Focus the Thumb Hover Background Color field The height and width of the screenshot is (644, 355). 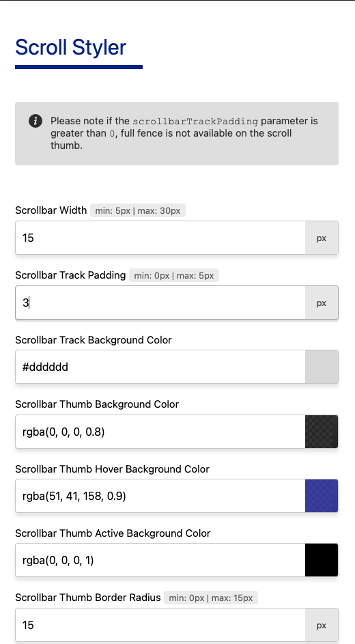(160, 496)
